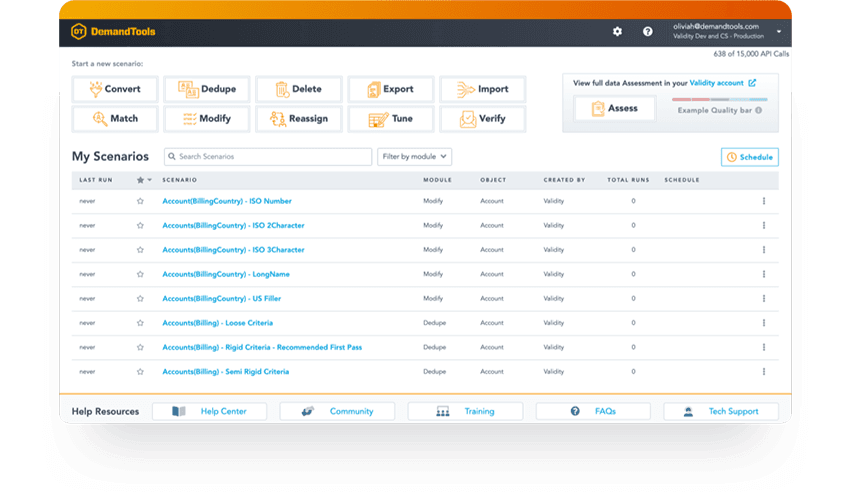Click the Schedule button
Image resolution: width=852 pixels, height=492 pixels.
750,157
